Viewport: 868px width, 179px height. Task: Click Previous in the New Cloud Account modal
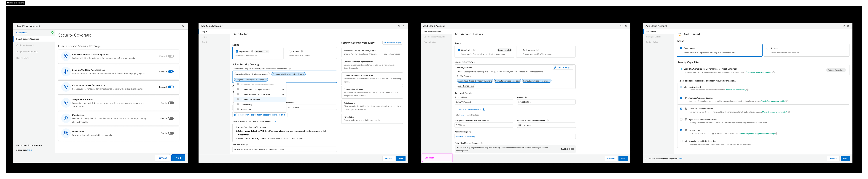[162, 158]
